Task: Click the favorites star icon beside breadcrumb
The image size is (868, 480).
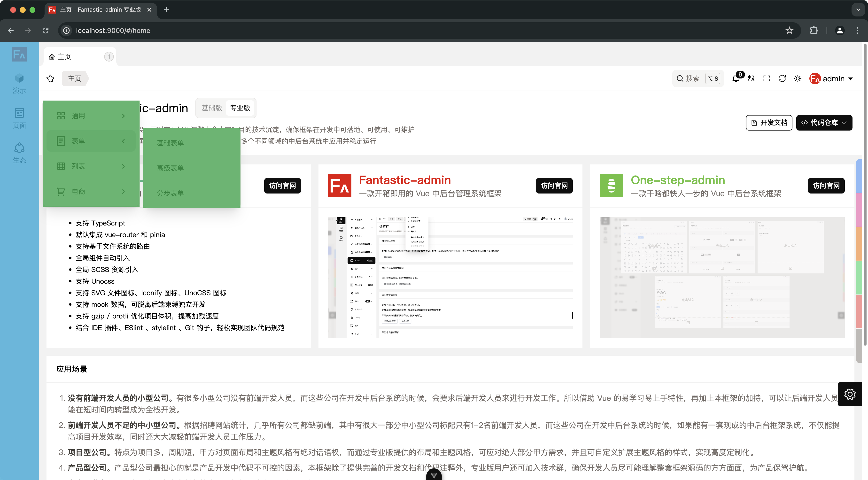Action: point(51,79)
